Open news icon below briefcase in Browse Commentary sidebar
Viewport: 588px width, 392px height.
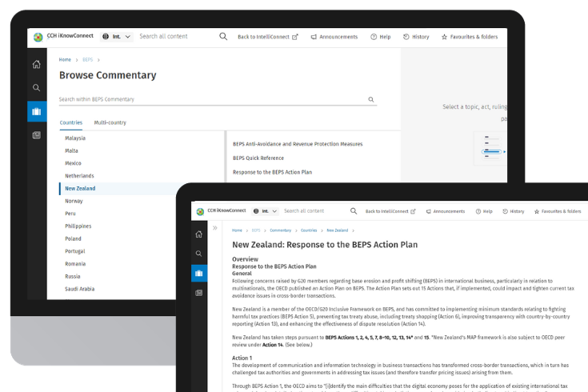[x=37, y=135]
